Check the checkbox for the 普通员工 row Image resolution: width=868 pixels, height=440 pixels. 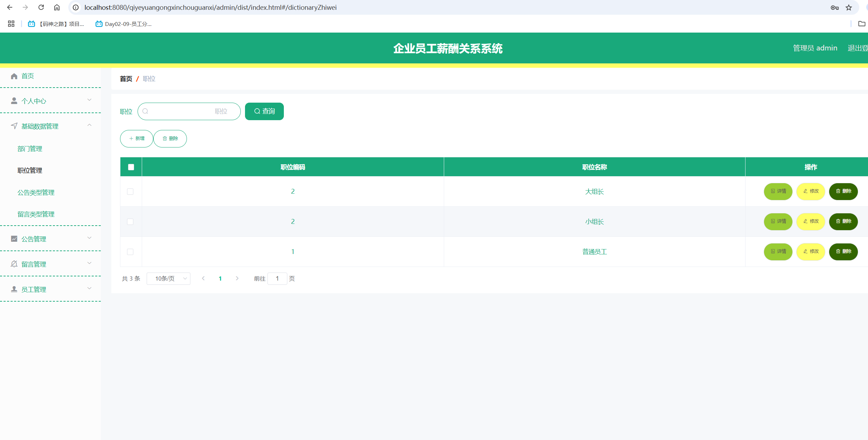(130, 252)
